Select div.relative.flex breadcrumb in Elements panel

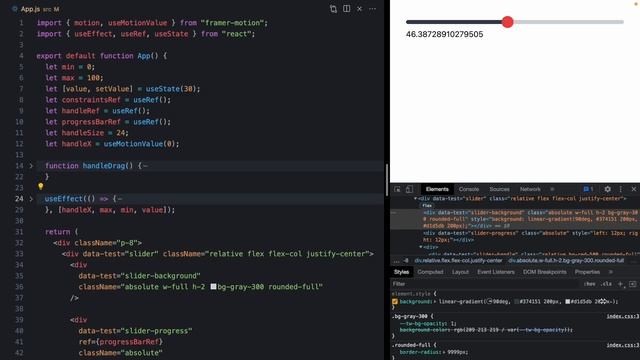[x=458, y=260]
